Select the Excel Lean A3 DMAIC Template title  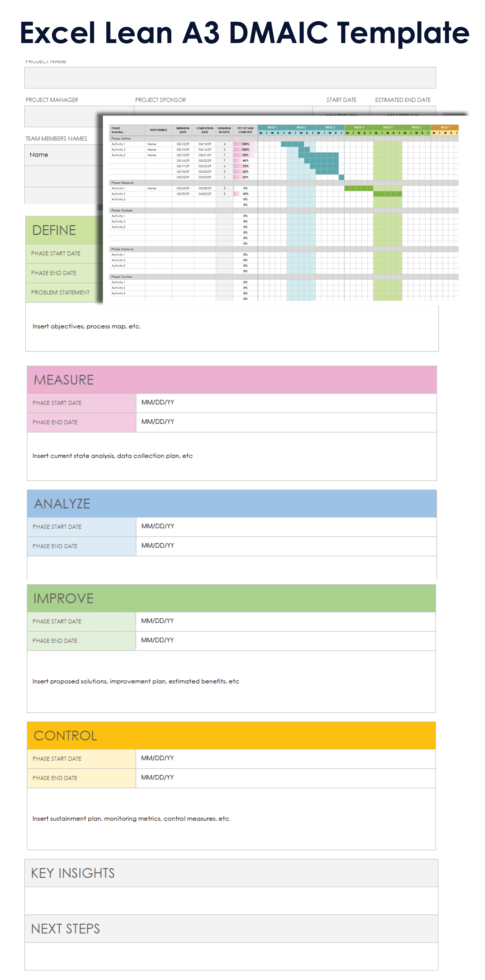pos(244,33)
